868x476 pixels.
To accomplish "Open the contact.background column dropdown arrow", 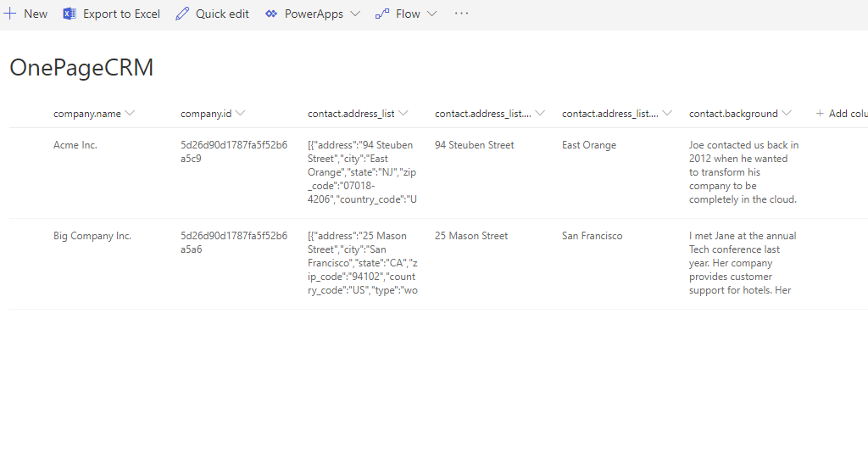I will (787, 114).
